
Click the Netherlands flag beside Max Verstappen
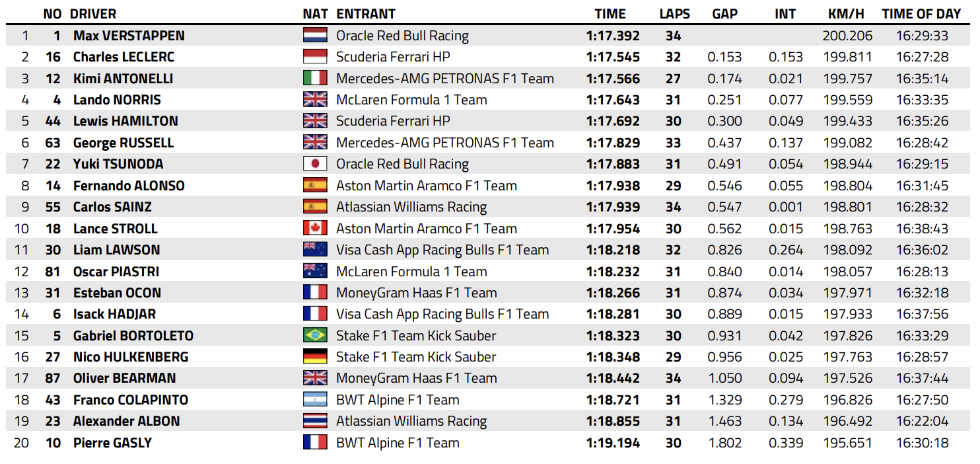(315, 36)
